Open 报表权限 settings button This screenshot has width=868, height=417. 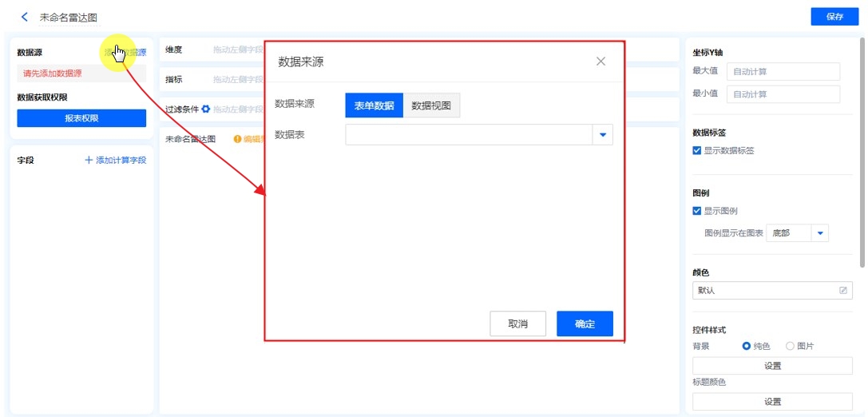[81, 118]
